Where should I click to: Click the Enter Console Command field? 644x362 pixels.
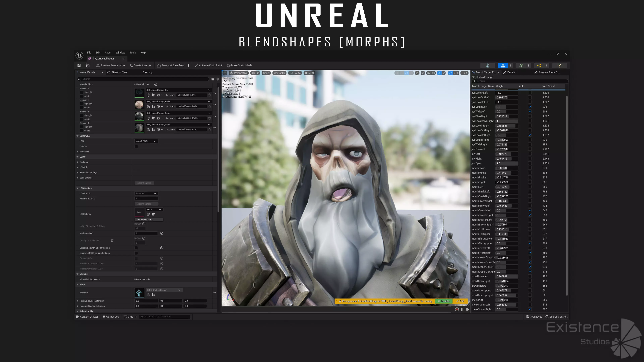point(165,317)
